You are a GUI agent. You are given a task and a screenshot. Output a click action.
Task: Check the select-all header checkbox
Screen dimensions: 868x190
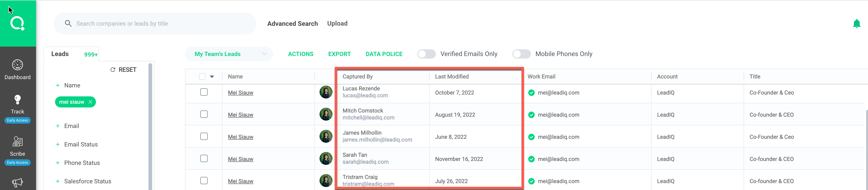pyautogui.click(x=202, y=77)
